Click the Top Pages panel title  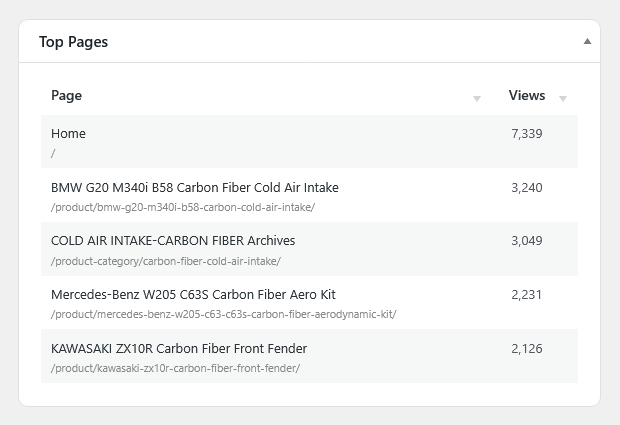[74, 42]
